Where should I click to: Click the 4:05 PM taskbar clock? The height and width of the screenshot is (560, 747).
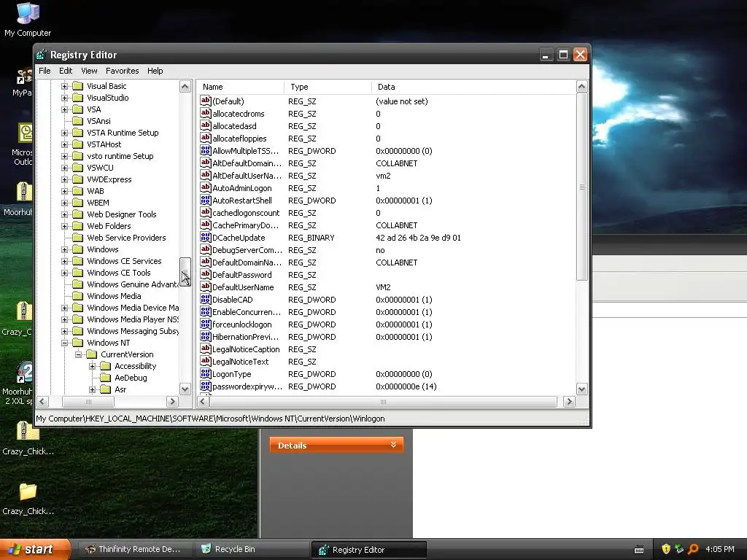[x=720, y=549]
